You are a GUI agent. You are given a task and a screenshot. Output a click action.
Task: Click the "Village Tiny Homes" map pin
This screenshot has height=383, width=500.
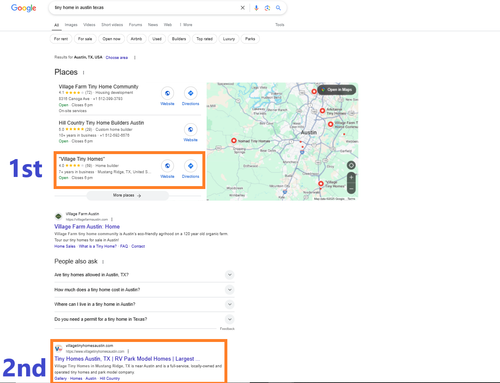point(321,184)
